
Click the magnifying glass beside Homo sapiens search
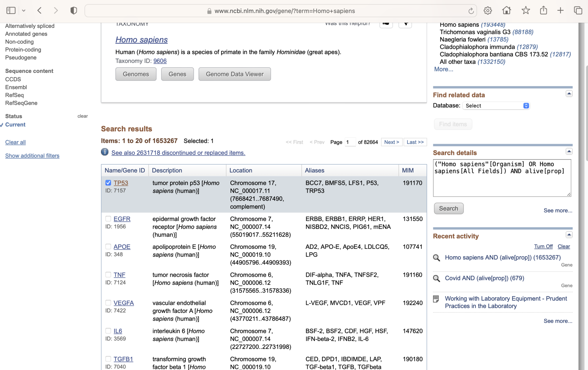(436, 257)
